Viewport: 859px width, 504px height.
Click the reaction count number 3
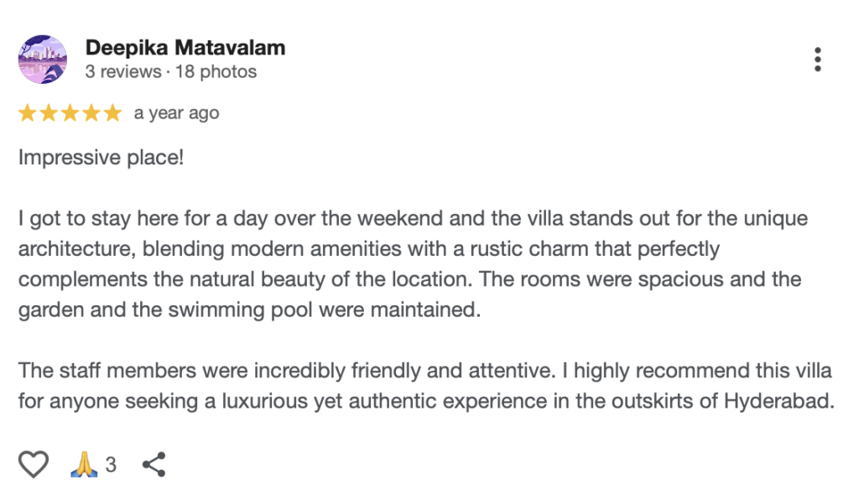click(x=111, y=465)
